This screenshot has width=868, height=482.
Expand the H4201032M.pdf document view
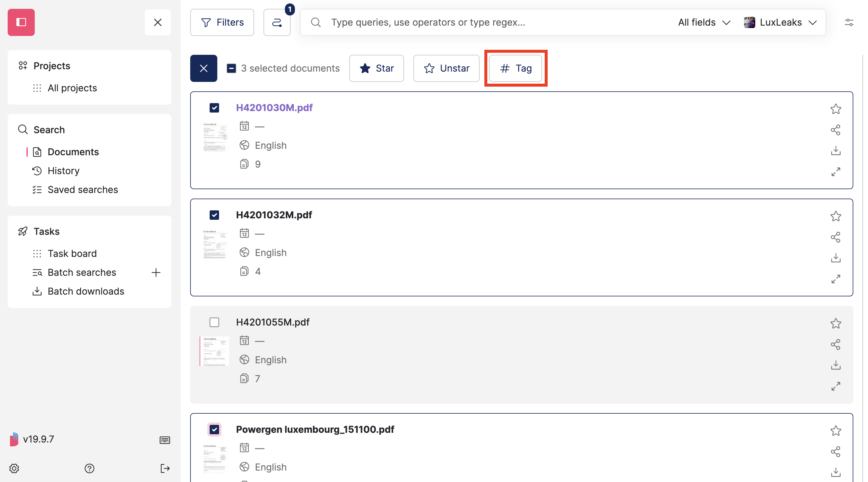[x=836, y=279]
